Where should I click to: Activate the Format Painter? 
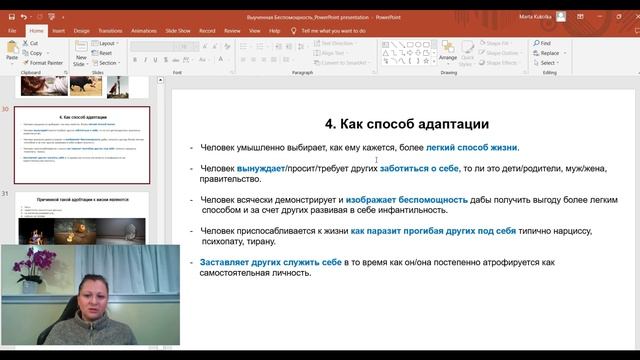pyautogui.click(x=43, y=63)
